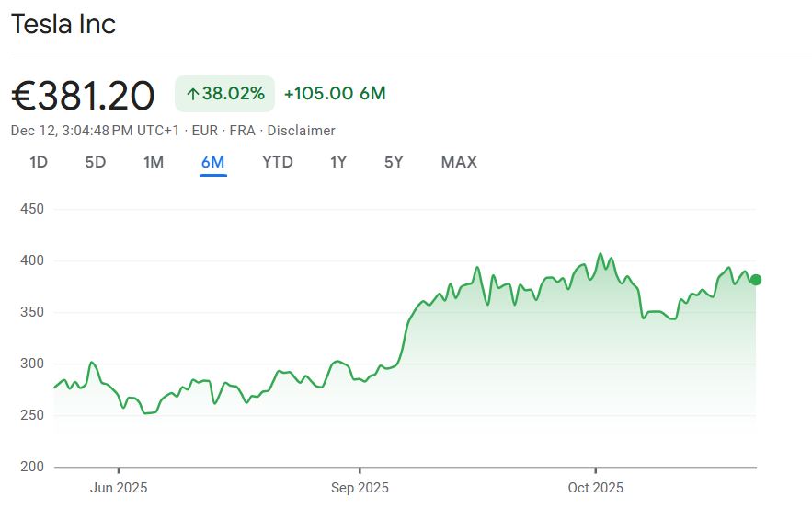Viewport: 812px width, 509px height.
Task: Choose the 5Y time range
Action: pyautogui.click(x=394, y=163)
